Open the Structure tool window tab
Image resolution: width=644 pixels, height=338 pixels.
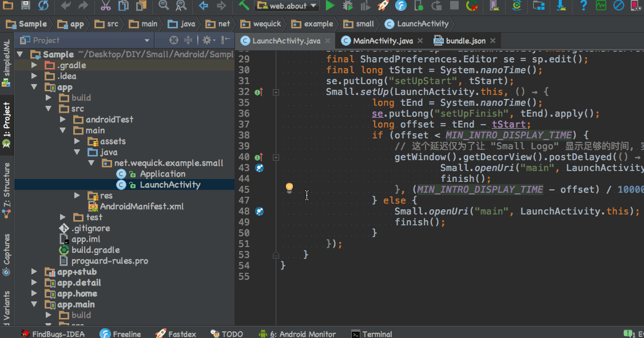(6, 190)
